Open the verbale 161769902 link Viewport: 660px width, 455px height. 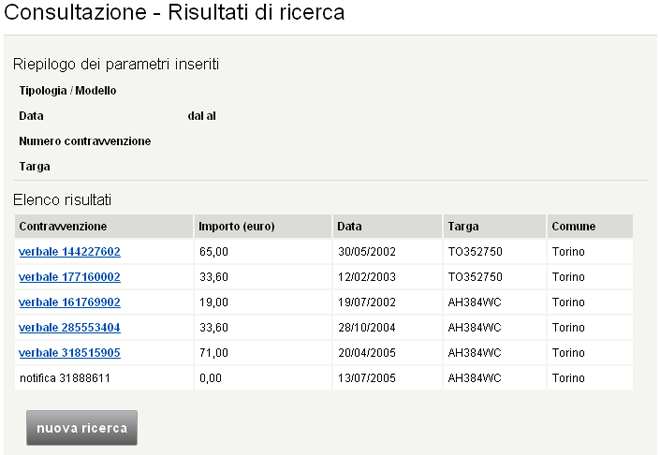tap(69, 302)
